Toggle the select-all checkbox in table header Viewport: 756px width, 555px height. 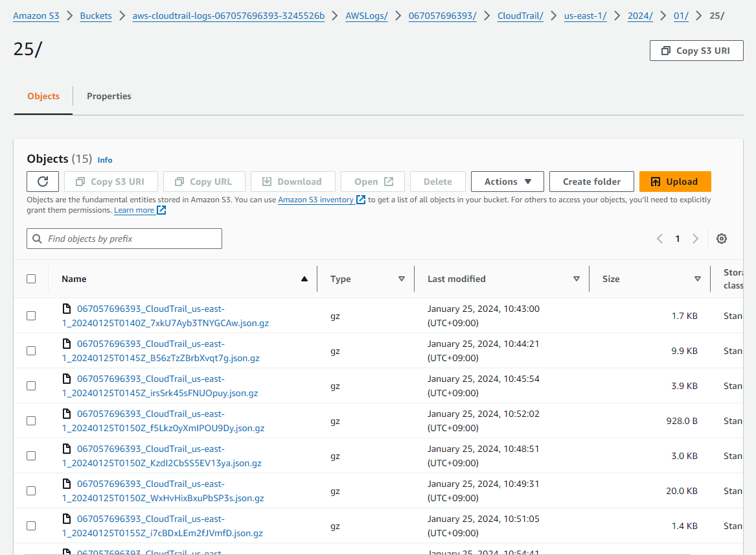coord(31,279)
